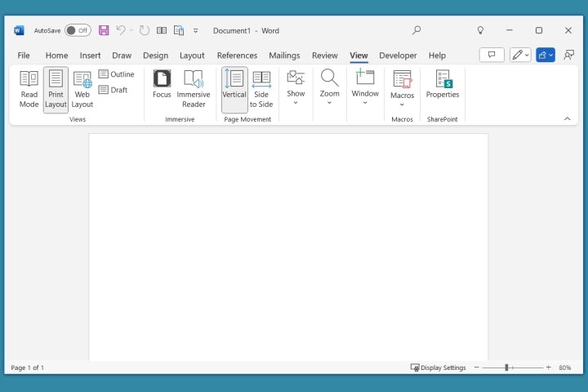Toggle Vertical page movement
The height and width of the screenshot is (392, 588).
click(x=234, y=89)
